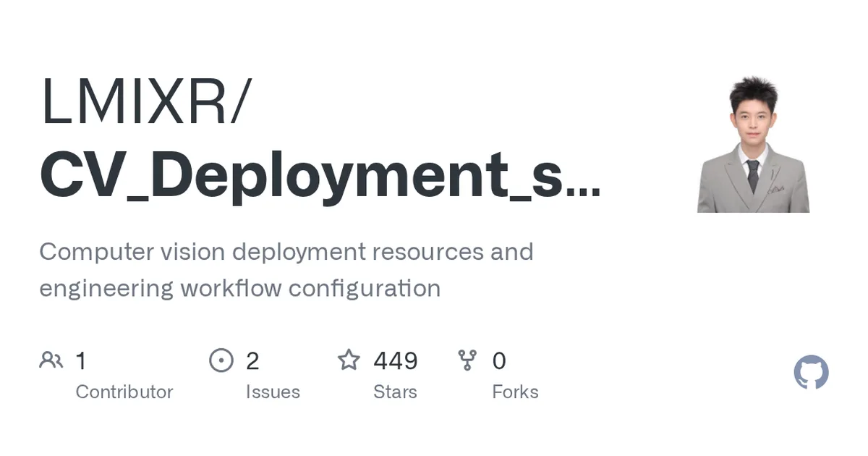This screenshot has height=456, width=868.
Task: Click the contributor count "1"
Action: [81, 360]
